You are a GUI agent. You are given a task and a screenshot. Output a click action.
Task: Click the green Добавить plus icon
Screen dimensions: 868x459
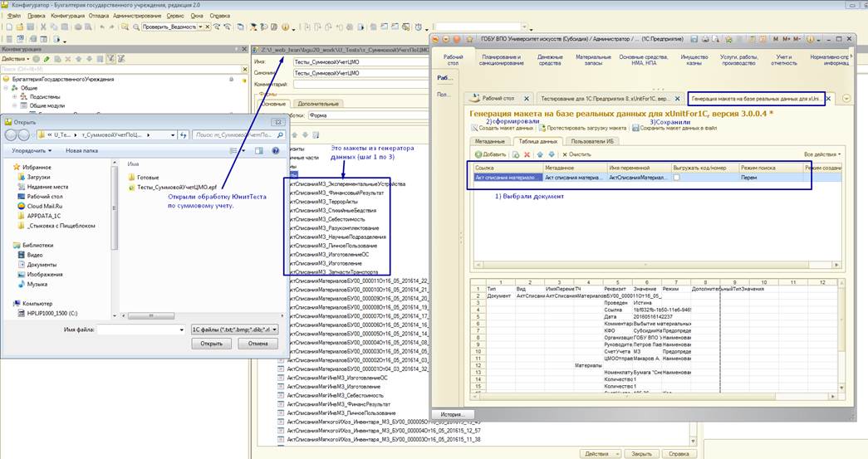coord(478,154)
